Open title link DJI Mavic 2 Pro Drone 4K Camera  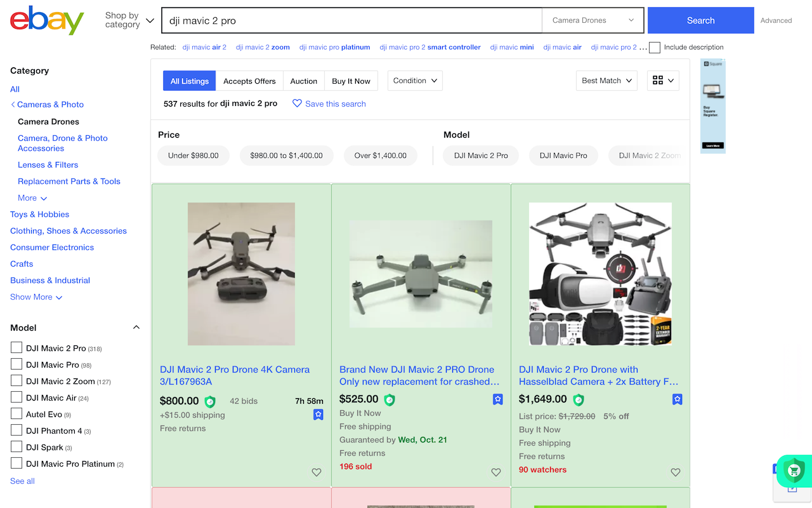tap(235, 375)
